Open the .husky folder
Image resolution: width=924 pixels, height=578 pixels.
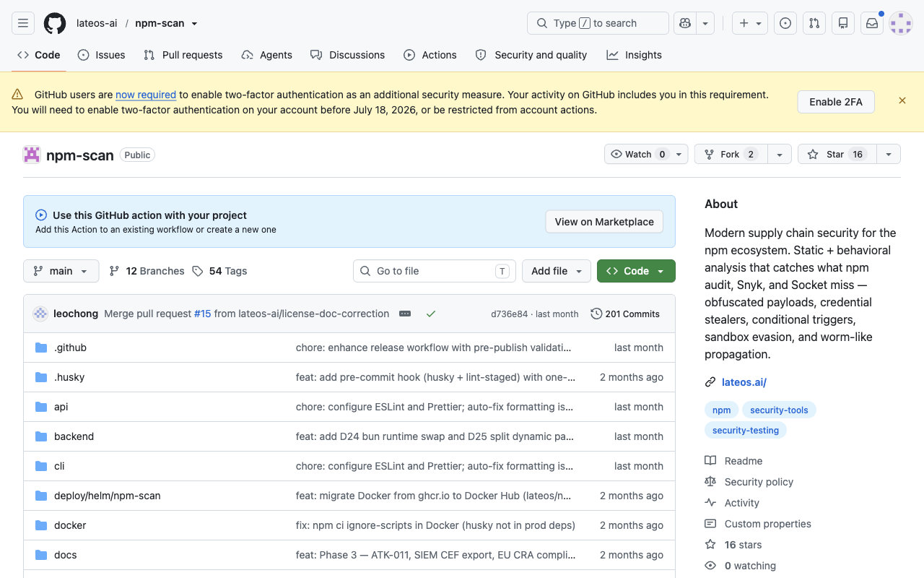click(69, 377)
